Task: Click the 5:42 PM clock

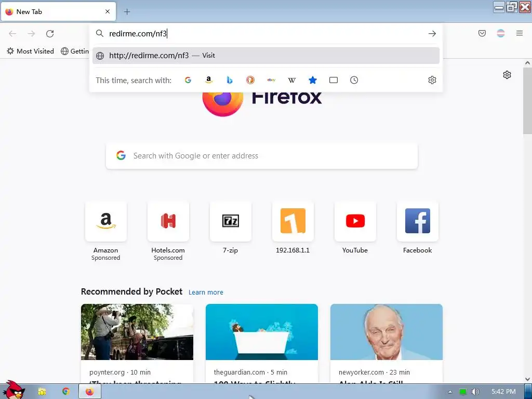Action: coord(503,392)
